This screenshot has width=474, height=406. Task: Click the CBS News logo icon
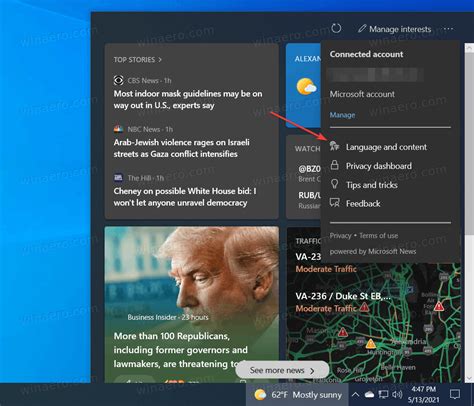(x=118, y=80)
